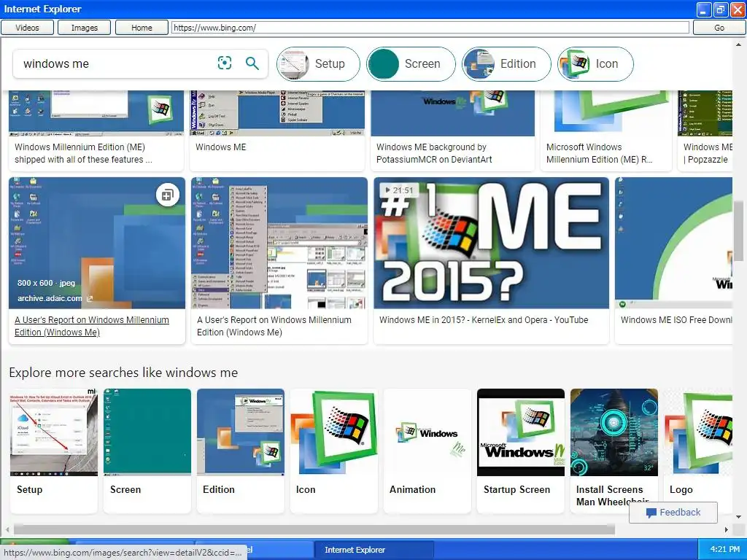Click the Setup chip thumbnail icon
Image resolution: width=747 pixels, height=560 pixels.
(293, 64)
